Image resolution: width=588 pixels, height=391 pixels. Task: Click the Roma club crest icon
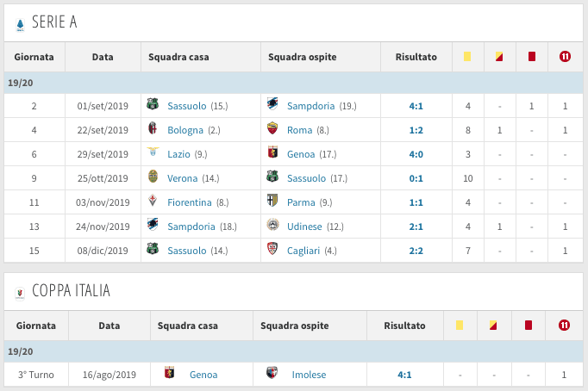[272, 130]
